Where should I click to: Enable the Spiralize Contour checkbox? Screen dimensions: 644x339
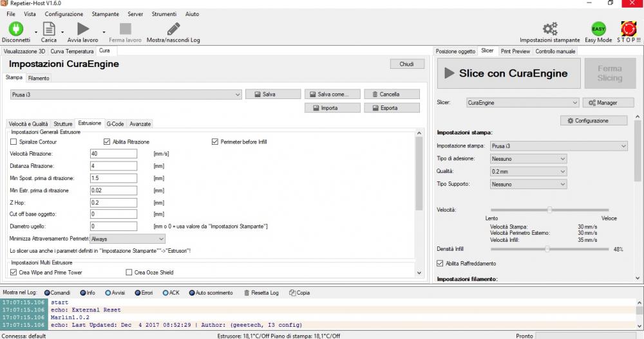pyautogui.click(x=14, y=142)
